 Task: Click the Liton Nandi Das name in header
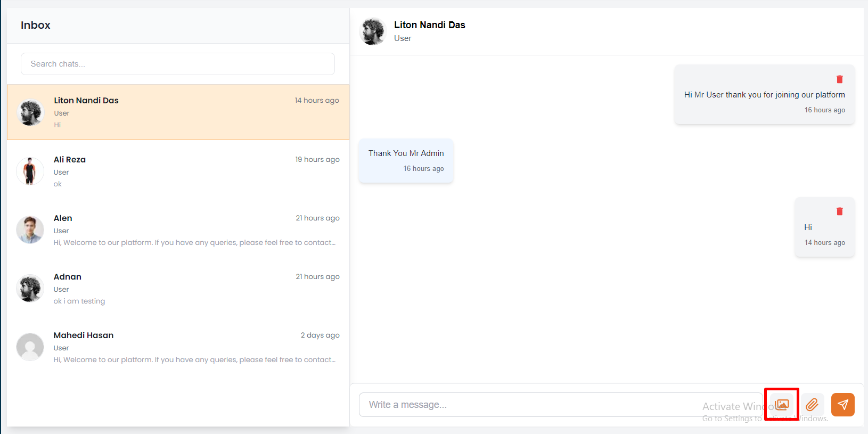click(429, 25)
